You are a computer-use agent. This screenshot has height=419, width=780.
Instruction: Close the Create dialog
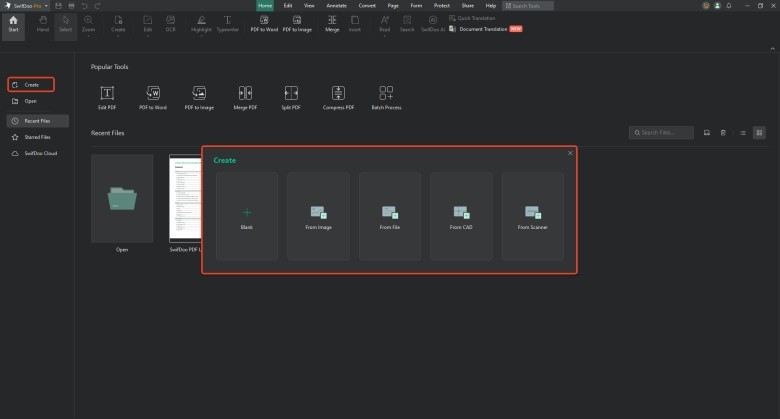(x=570, y=153)
